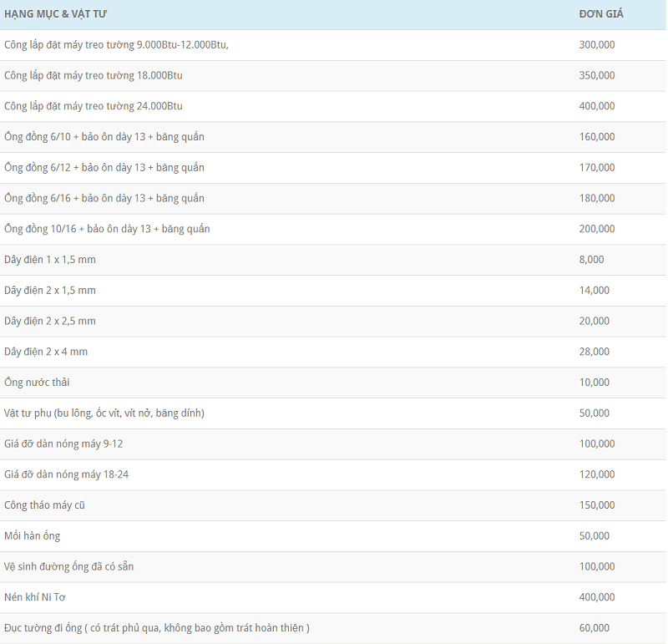Select "Giá đỡ dàn nóng máy 18-24"
The image size is (668, 644).
tap(67, 474)
